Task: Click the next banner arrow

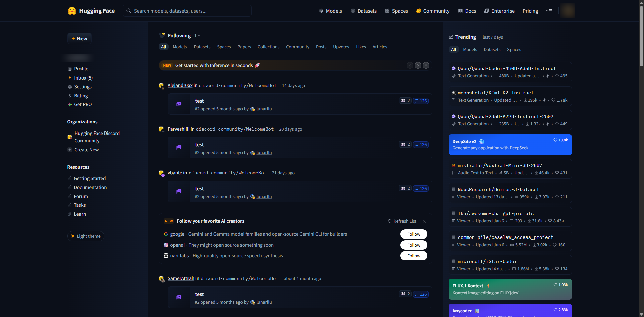Action: (418, 65)
